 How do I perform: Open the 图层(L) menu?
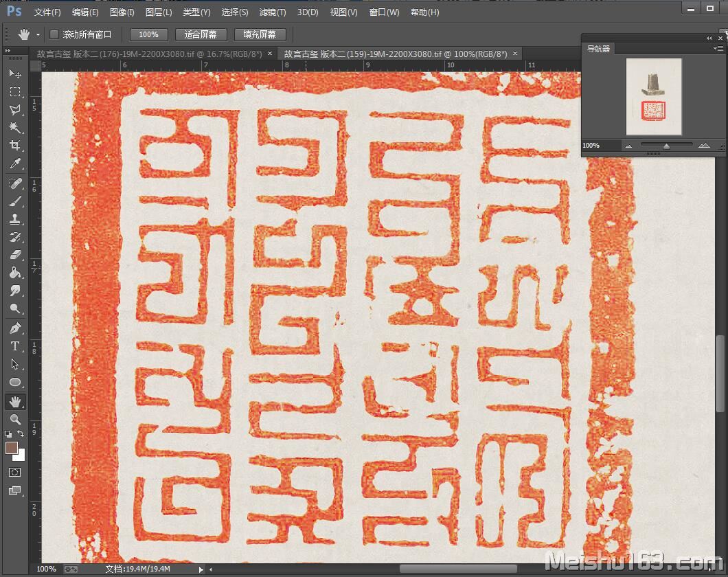tap(159, 12)
